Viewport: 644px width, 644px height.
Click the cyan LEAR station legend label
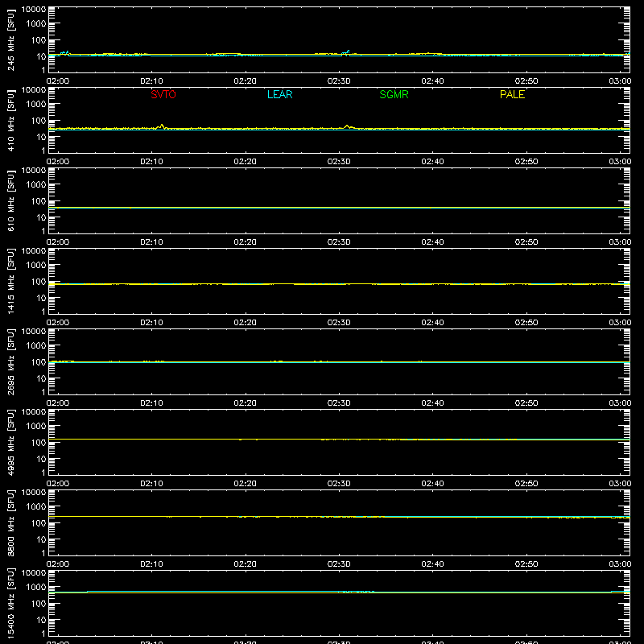tap(279, 94)
